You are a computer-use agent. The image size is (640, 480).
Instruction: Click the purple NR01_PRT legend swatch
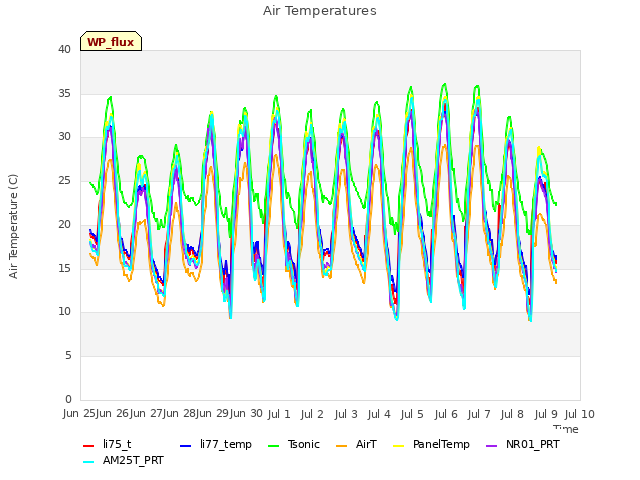492,446
